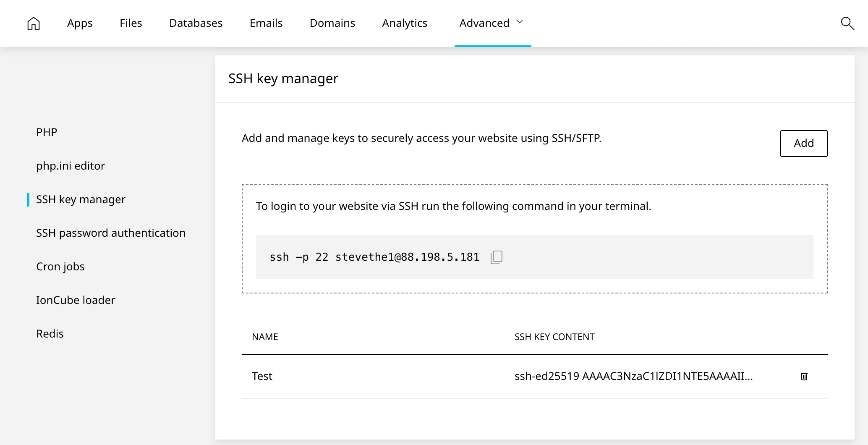Open IonCube loader page
The height and width of the screenshot is (445, 868).
[76, 300]
